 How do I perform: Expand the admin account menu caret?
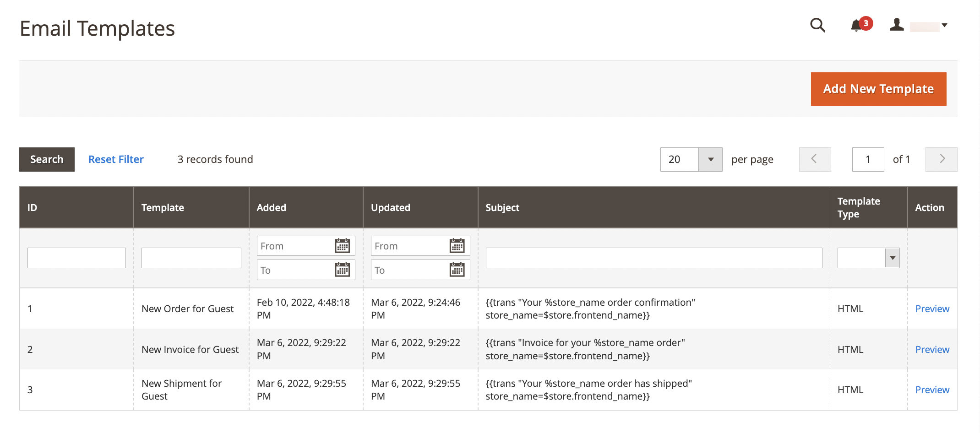[x=945, y=26]
